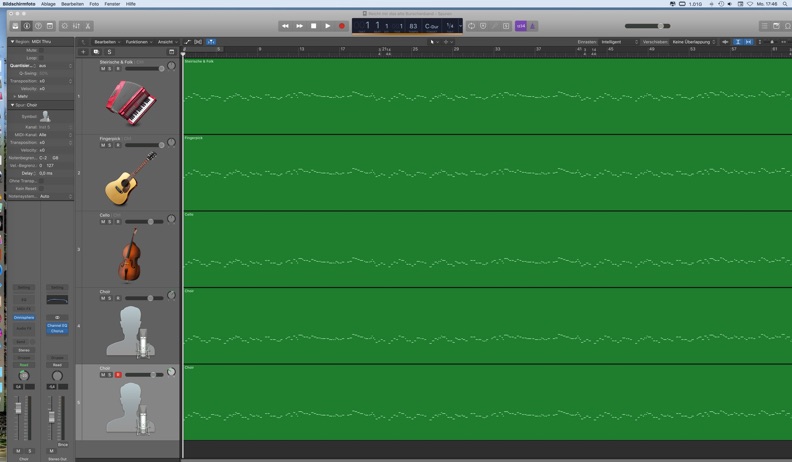The width and height of the screenshot is (792, 462).
Task: Open Hilfe menu in menu bar
Action: 131,4
